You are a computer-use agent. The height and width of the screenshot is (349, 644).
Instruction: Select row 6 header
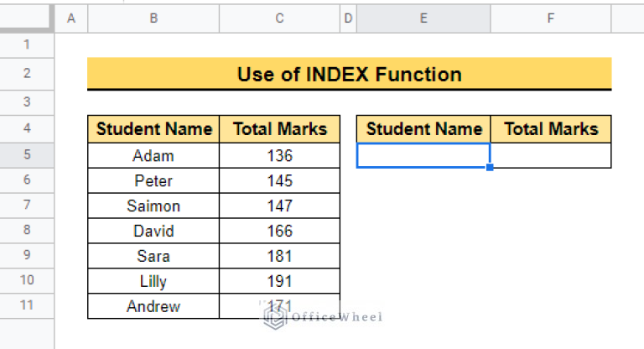(27, 180)
